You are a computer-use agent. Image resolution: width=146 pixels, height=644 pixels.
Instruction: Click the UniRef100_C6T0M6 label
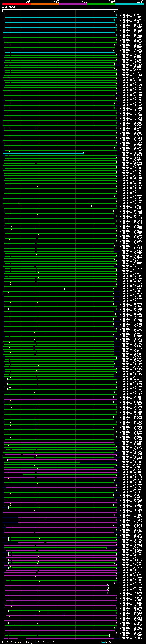click(131, 254)
